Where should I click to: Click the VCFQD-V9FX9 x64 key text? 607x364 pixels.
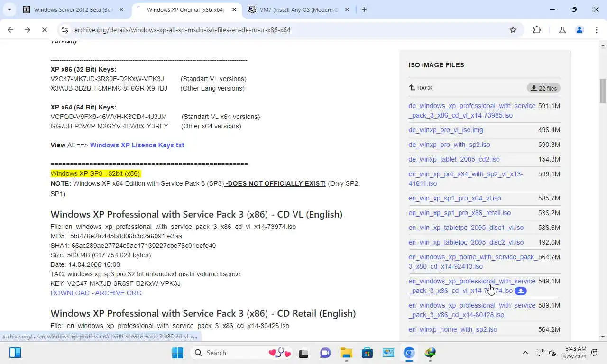coord(109,117)
